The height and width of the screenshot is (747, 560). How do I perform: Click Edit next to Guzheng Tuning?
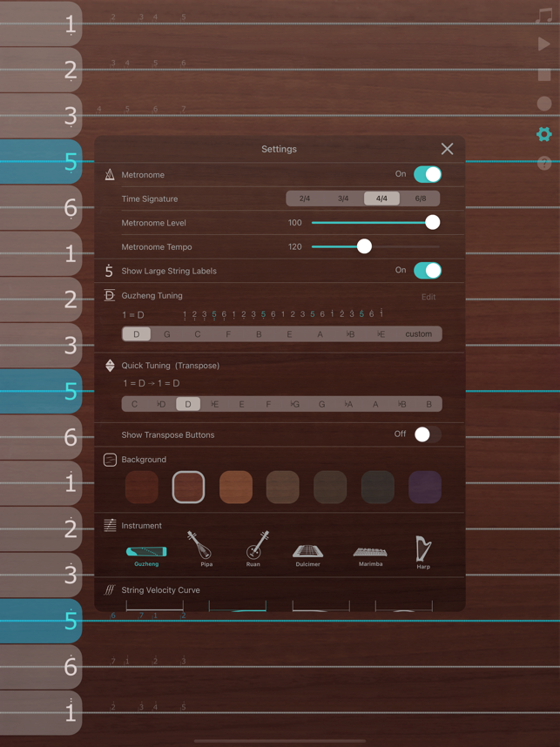pyautogui.click(x=428, y=297)
